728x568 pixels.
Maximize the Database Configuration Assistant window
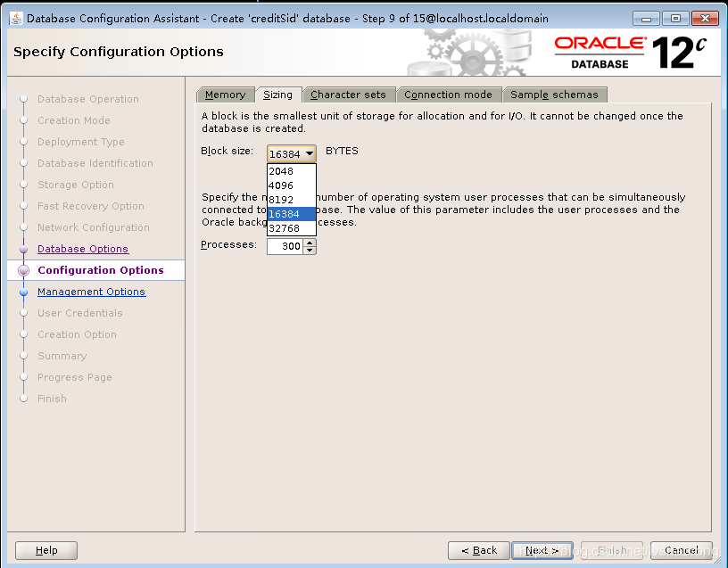[x=675, y=19]
